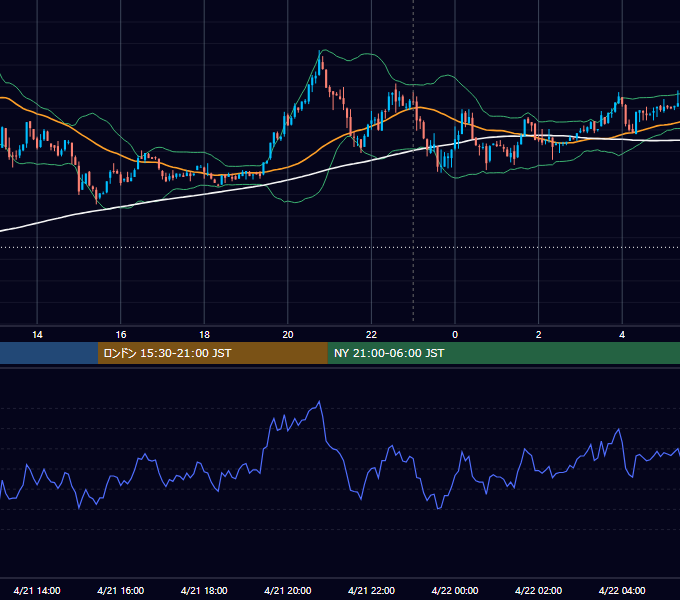Click the 4/22 02:00 date label

538,590
